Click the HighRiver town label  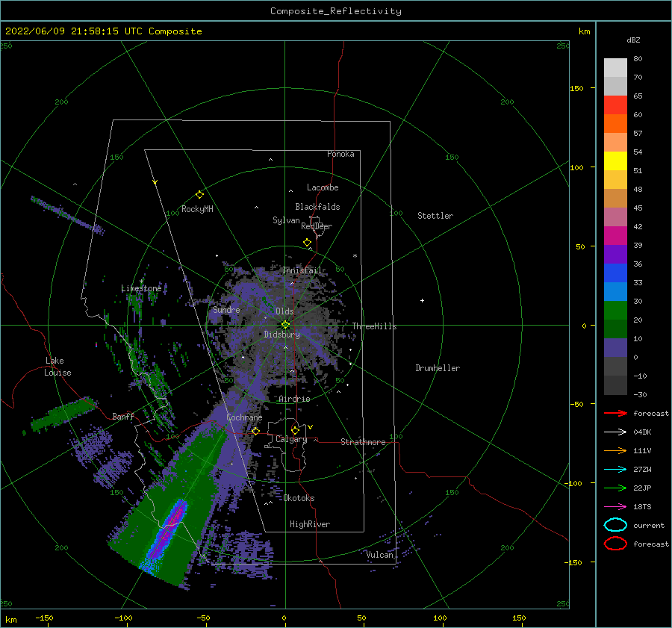click(310, 524)
